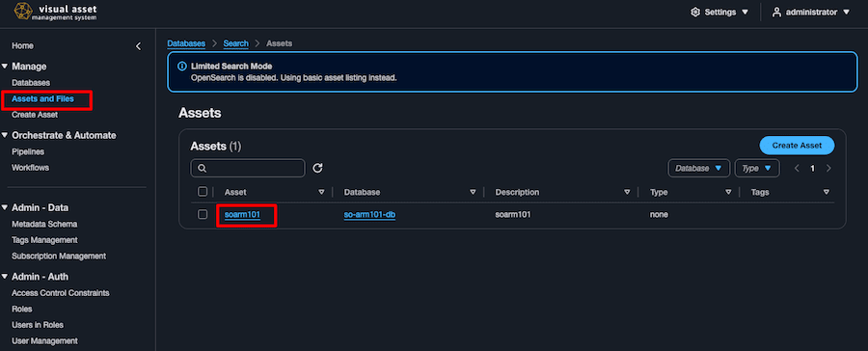Open Tags Management in the sidebar

[x=44, y=240]
